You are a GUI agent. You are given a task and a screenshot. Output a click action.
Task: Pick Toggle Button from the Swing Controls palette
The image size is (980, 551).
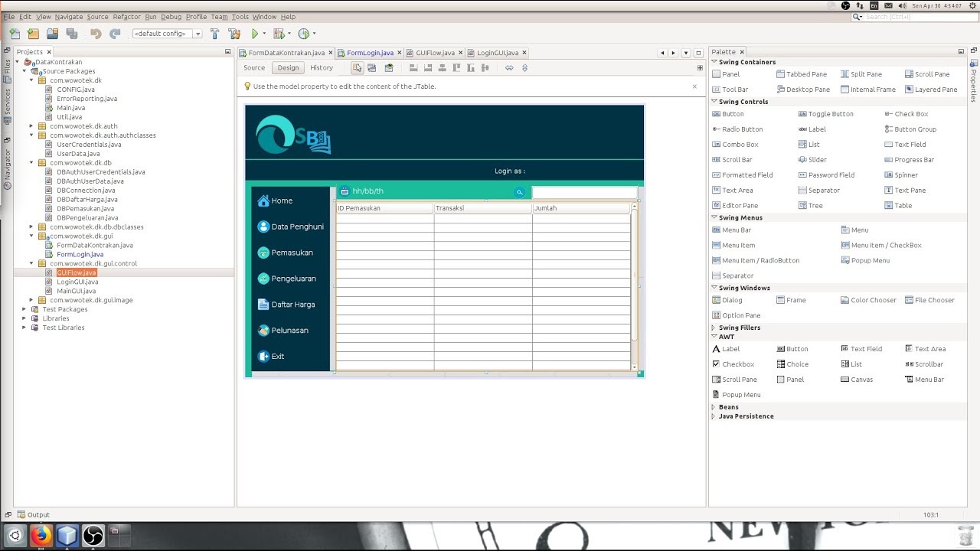coord(825,114)
